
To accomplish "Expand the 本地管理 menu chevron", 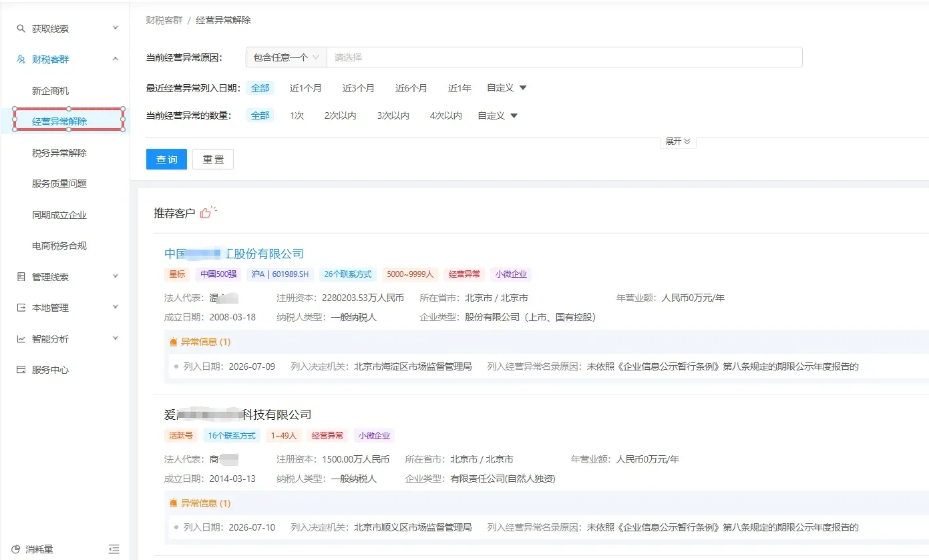I will click(116, 307).
